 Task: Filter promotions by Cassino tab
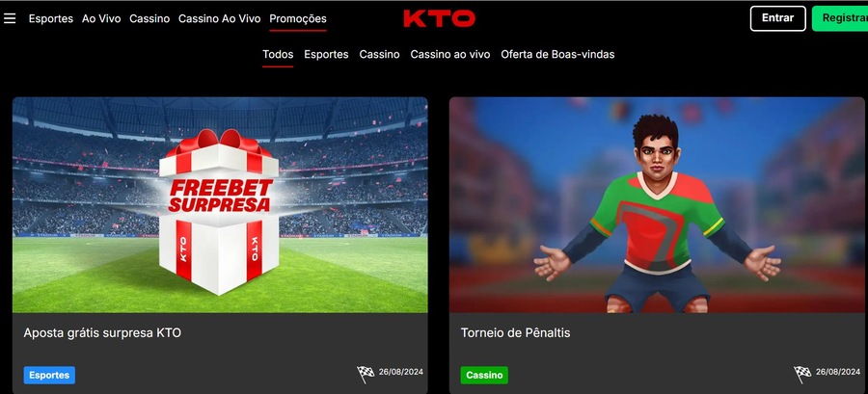(x=379, y=54)
